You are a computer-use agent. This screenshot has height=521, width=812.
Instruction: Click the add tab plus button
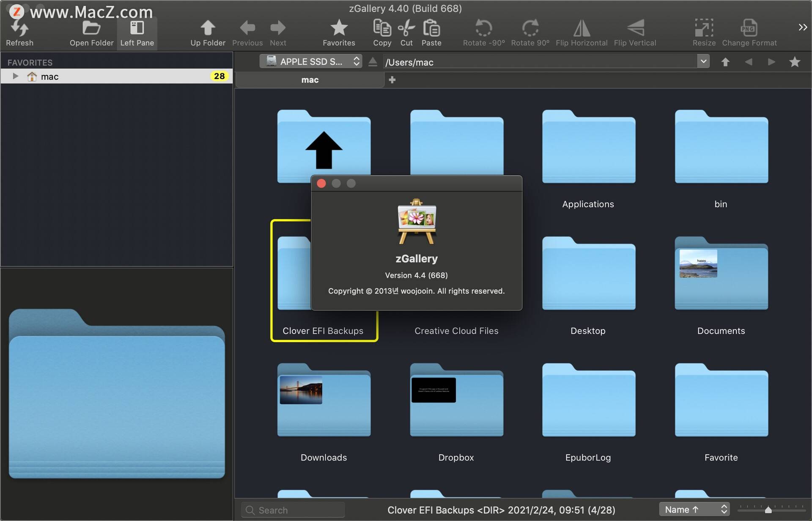point(391,80)
